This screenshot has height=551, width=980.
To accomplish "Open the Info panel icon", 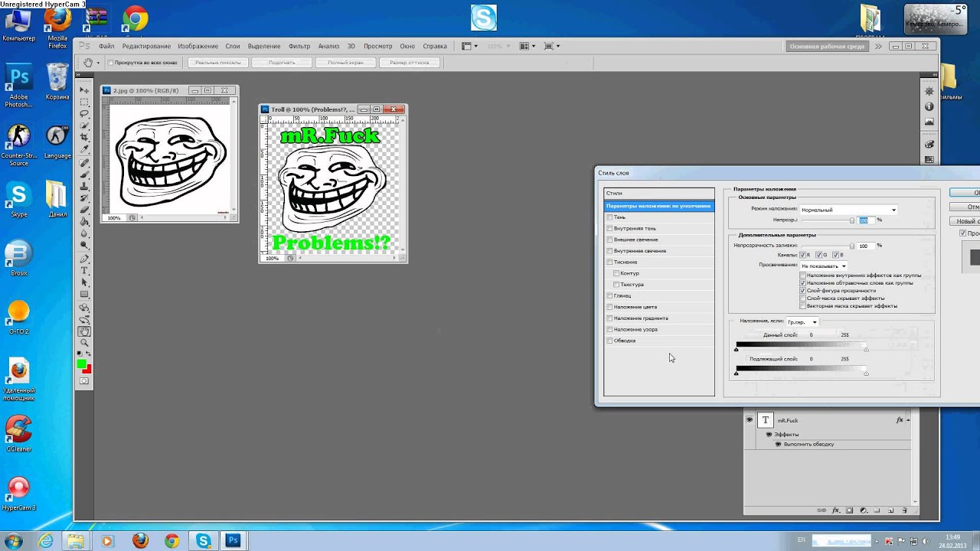I will point(929,106).
